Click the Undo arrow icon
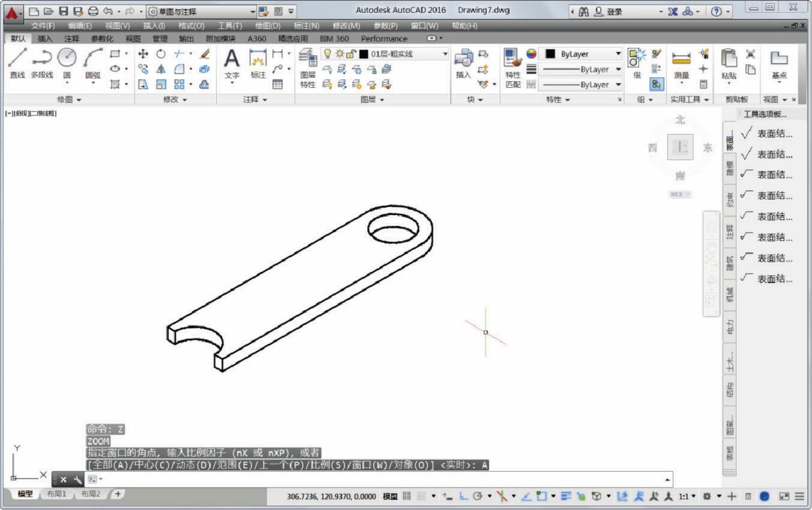Screen dimensions: 812x510 (108, 11)
